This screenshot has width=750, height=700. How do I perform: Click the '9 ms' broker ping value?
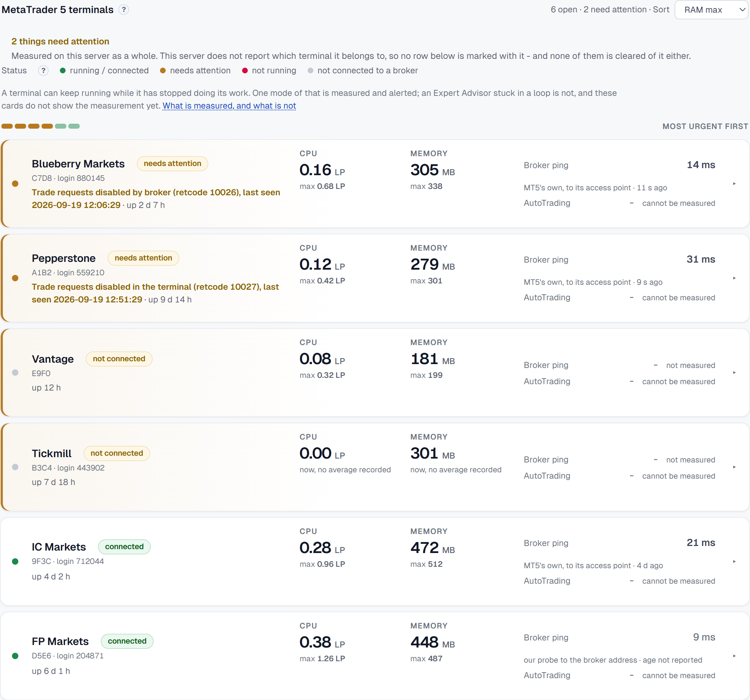point(704,637)
